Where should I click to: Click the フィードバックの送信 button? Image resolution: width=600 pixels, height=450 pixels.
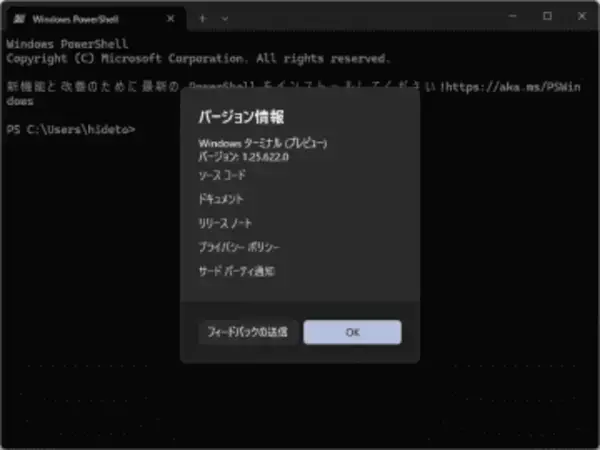coord(248,332)
